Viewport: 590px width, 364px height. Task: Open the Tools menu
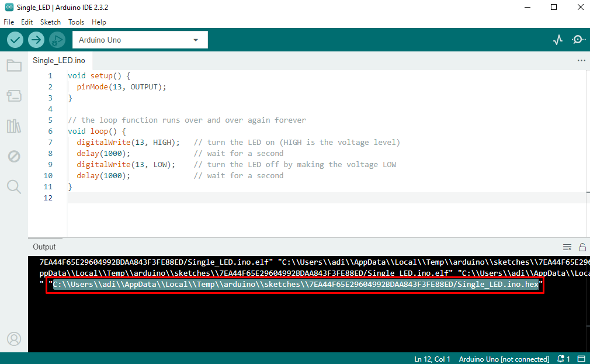tap(76, 22)
